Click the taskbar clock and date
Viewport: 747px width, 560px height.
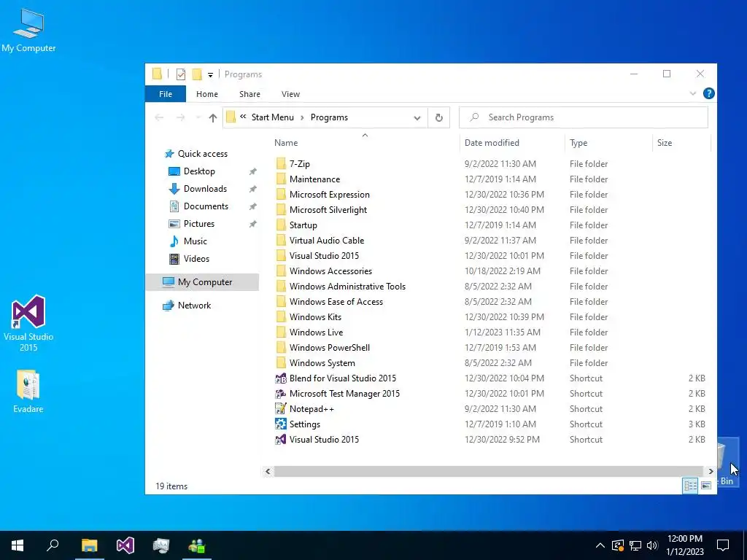[684, 545]
